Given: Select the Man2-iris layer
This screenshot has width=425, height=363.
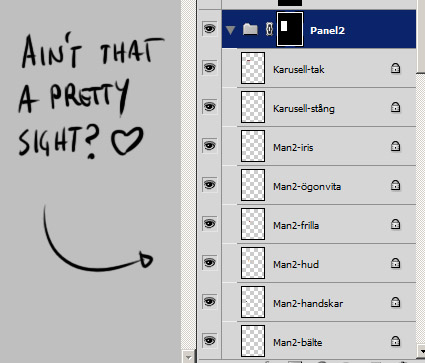Looking at the screenshot, I should (319, 146).
